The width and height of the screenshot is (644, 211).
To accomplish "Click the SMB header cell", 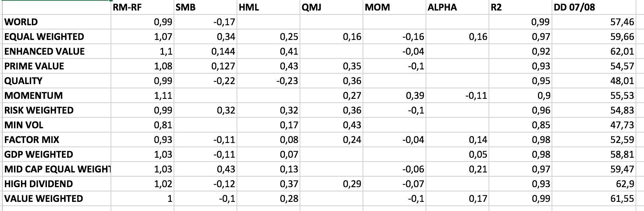I will 205,7.
